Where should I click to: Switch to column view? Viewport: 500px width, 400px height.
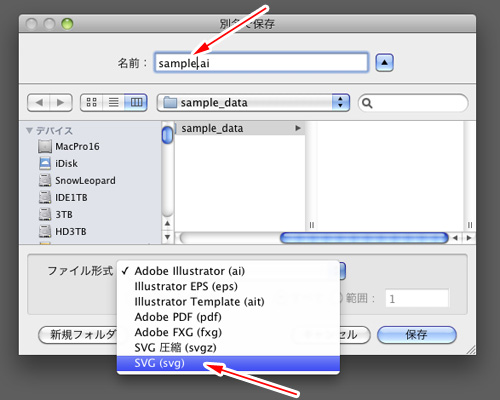(x=136, y=102)
